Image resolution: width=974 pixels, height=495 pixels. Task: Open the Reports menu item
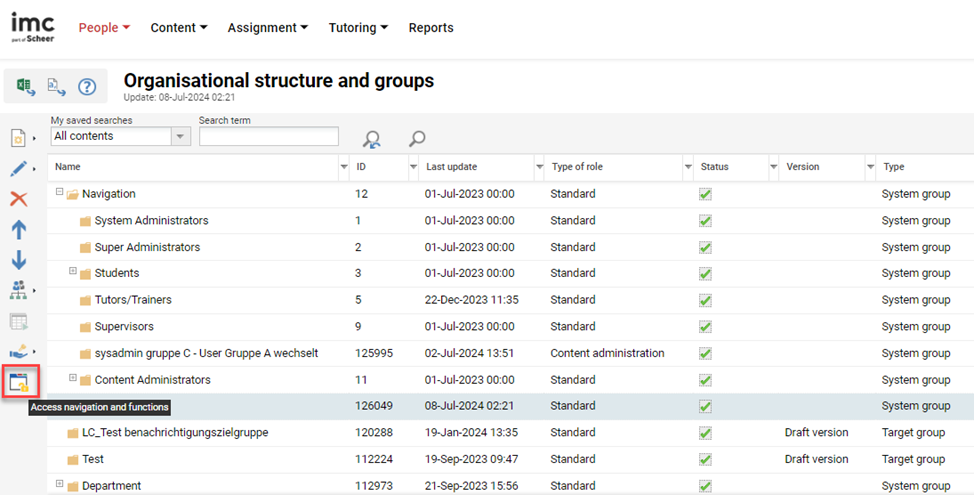click(x=430, y=28)
